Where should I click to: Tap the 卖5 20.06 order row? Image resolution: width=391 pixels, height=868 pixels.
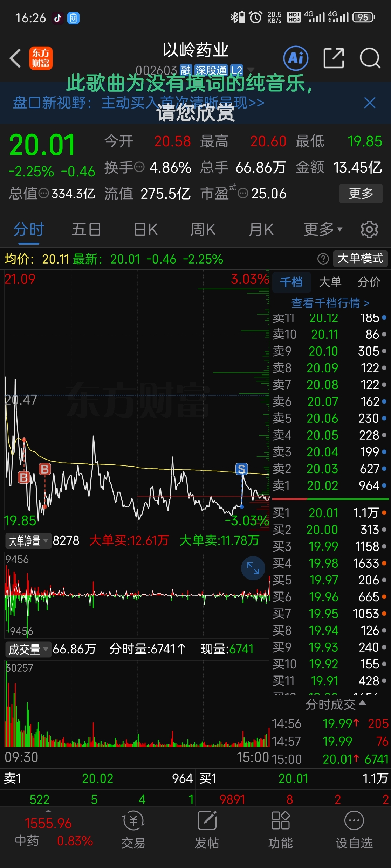pos(330,418)
